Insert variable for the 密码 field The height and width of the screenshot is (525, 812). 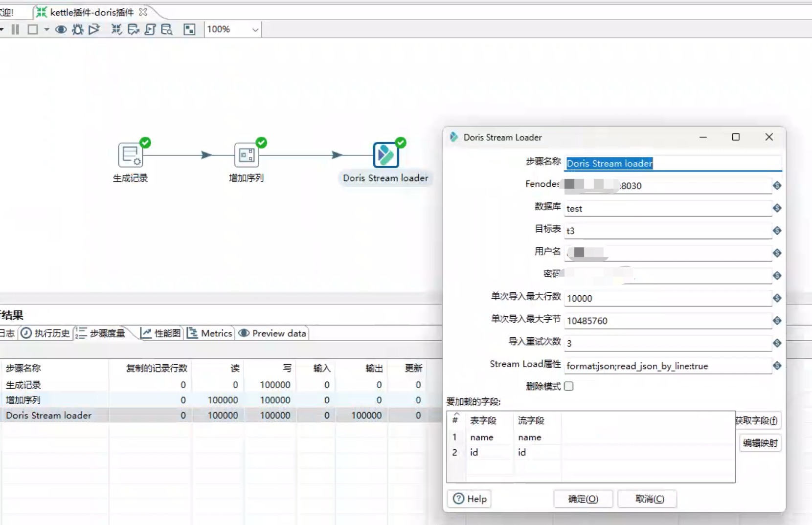point(777,276)
